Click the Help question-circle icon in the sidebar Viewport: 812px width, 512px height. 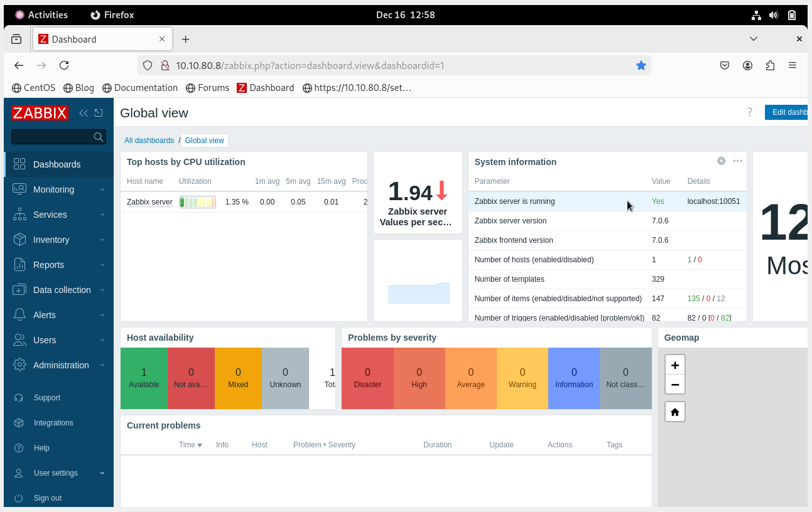pos(19,448)
